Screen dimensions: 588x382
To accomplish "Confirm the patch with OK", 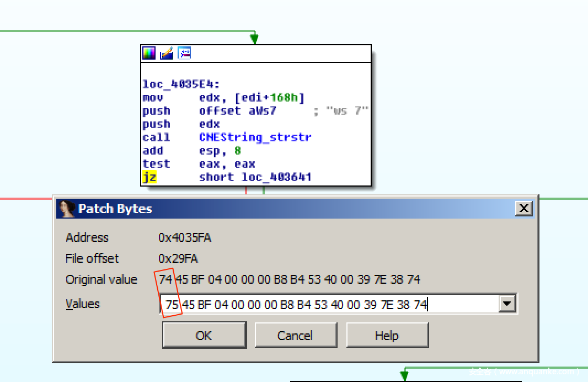I will [x=204, y=336].
